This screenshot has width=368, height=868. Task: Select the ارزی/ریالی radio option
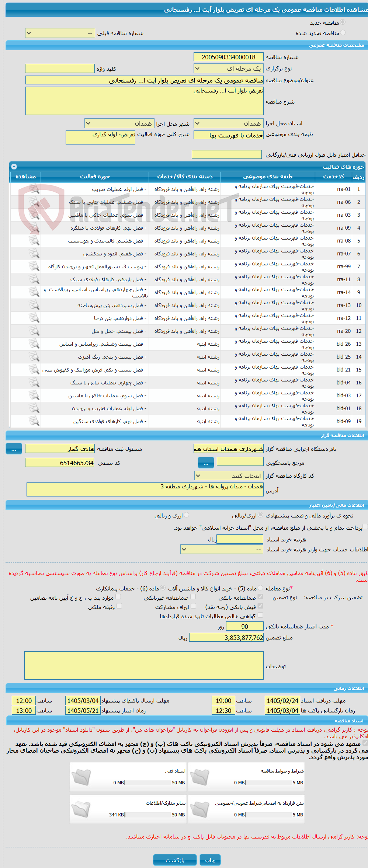click(261, 515)
